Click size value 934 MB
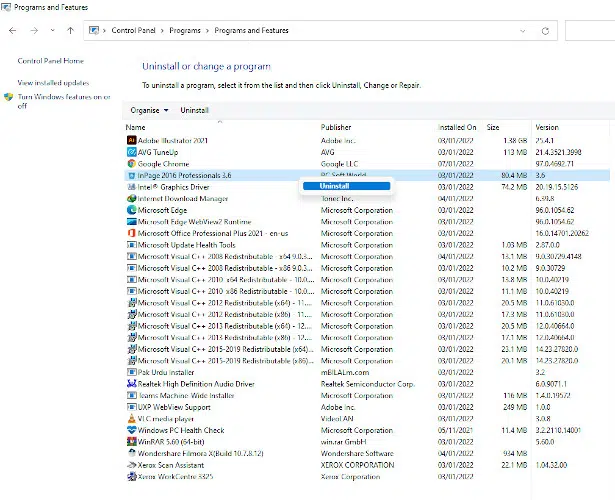Viewport: 615px width, 500px height. (x=515, y=453)
